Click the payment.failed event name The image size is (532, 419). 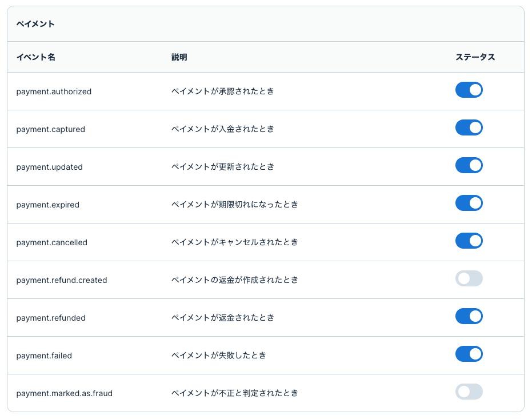coord(44,356)
